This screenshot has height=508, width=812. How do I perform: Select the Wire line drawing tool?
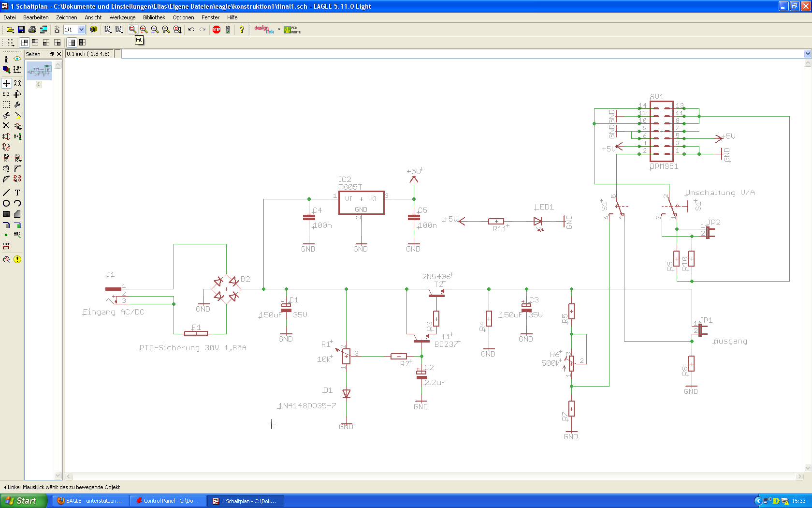point(6,193)
